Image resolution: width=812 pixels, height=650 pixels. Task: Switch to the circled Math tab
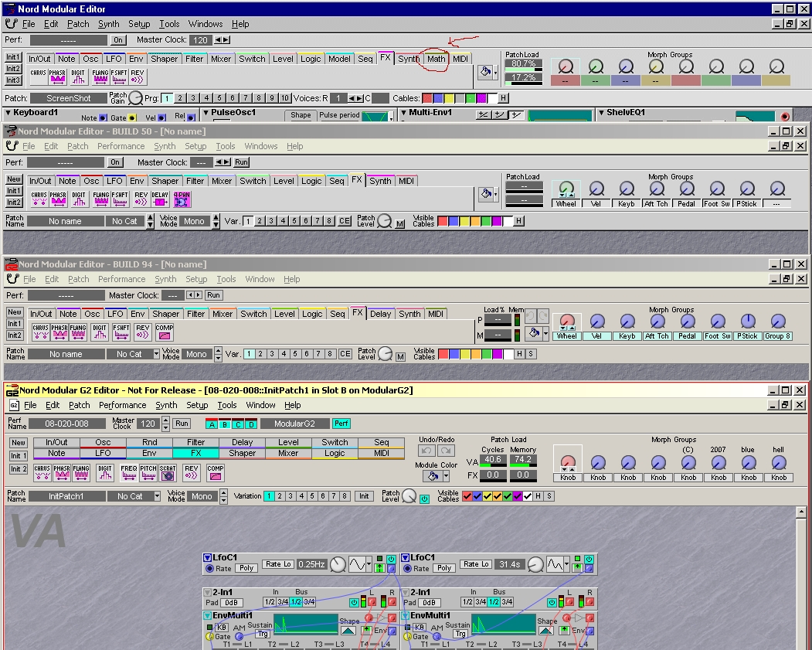pyautogui.click(x=436, y=59)
